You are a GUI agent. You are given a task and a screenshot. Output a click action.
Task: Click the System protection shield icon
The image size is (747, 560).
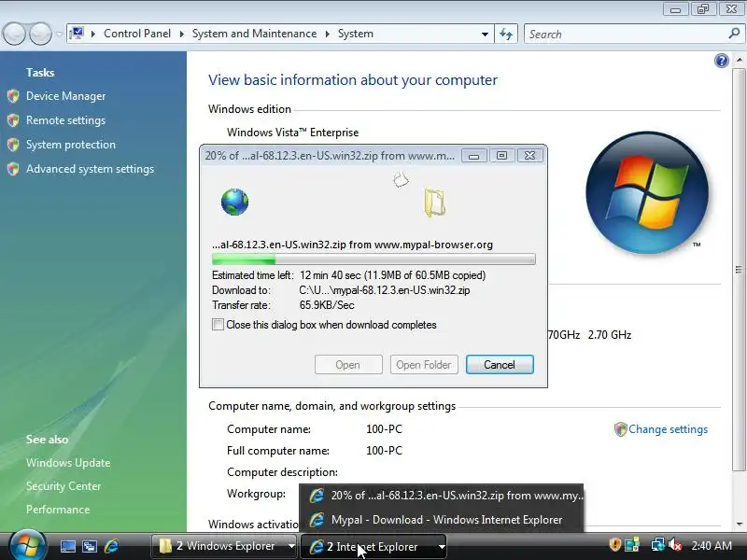13,145
